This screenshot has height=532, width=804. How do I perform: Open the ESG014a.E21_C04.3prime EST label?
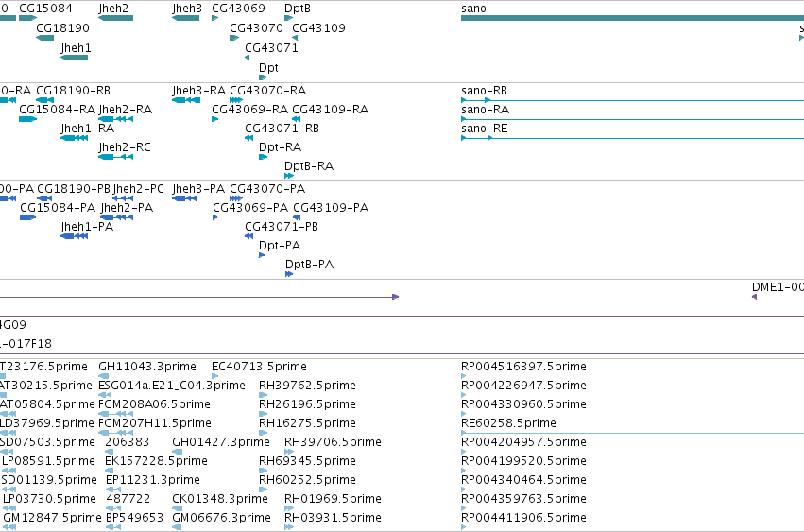[172, 386]
